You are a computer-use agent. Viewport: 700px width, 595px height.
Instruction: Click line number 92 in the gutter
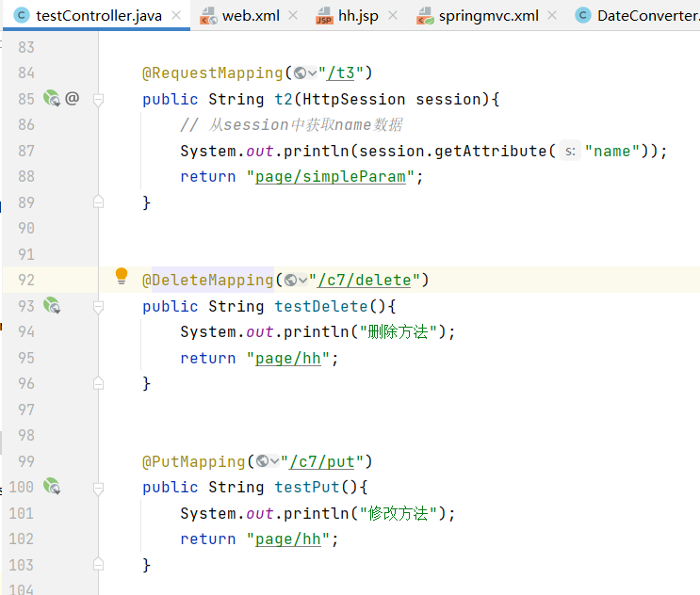point(25,280)
